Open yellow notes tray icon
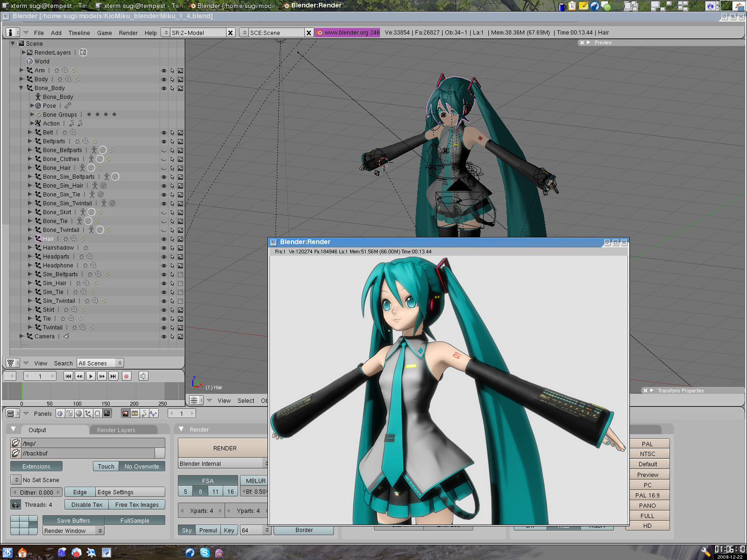The image size is (747, 560). point(584,6)
